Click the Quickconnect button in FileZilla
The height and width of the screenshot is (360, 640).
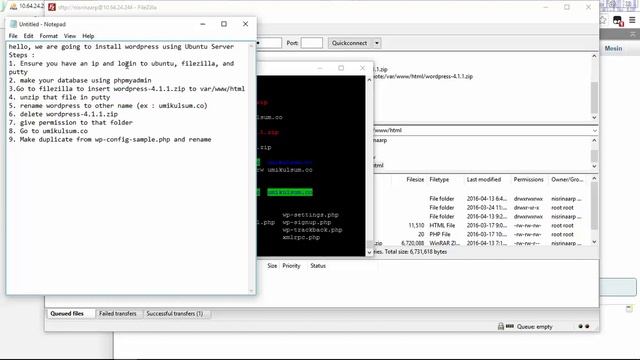[x=350, y=43]
